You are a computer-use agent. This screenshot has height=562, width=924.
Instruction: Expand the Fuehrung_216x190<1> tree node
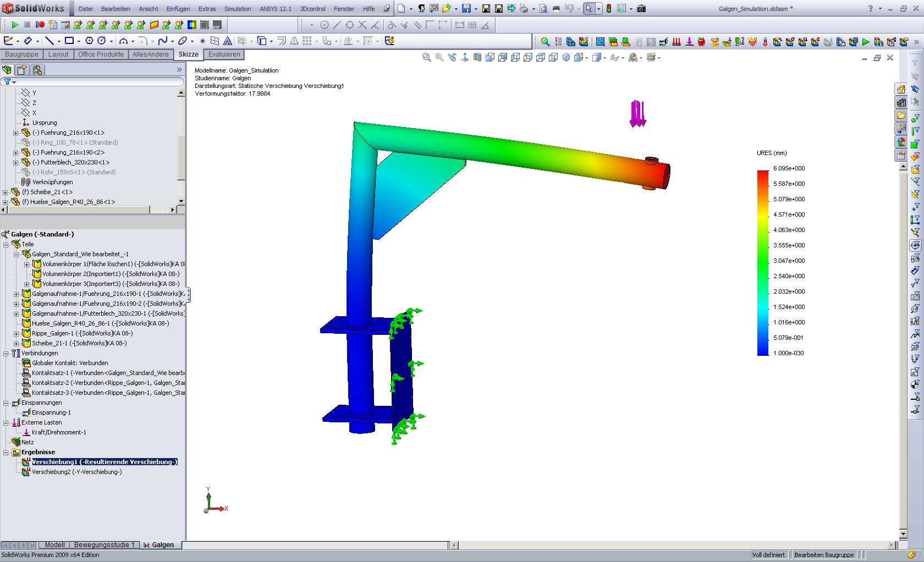(x=15, y=133)
